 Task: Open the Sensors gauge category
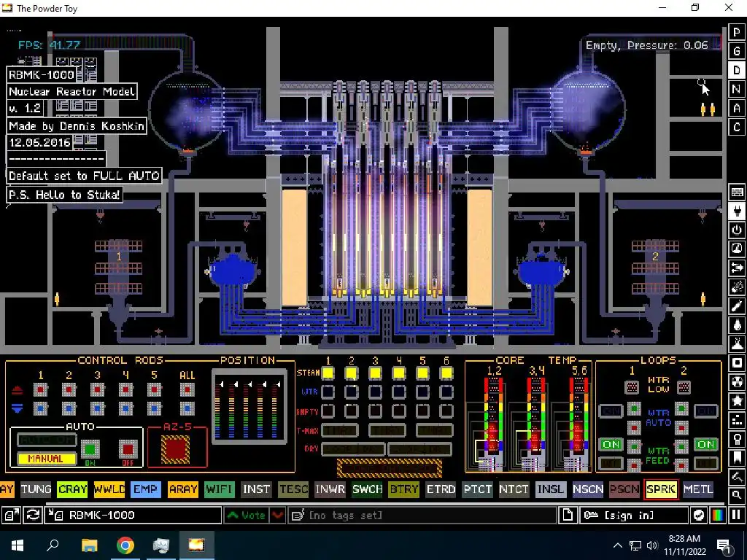point(737,249)
